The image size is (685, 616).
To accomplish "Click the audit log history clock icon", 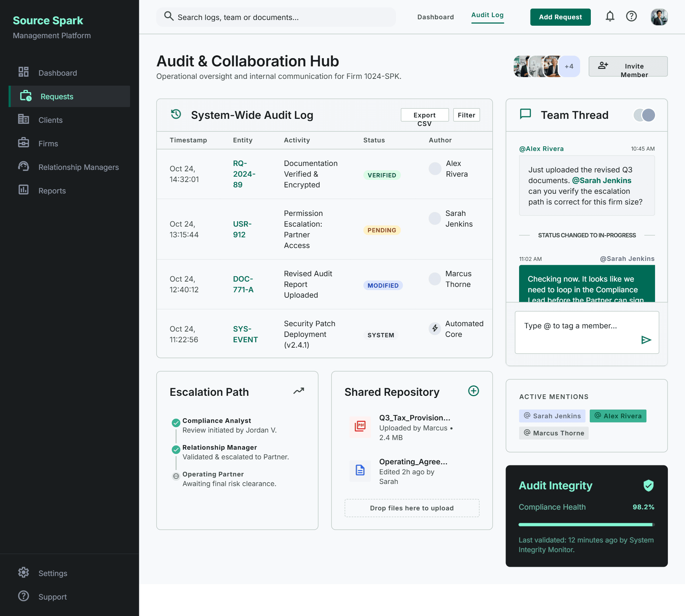I will click(176, 114).
